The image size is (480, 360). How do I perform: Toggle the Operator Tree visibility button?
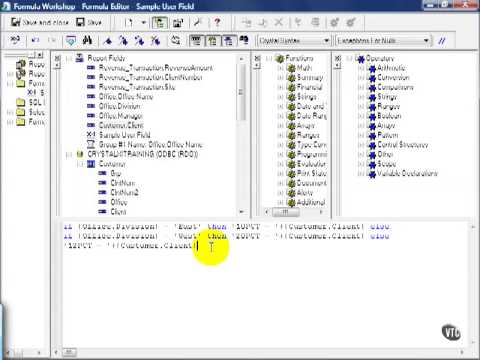click(x=228, y=41)
